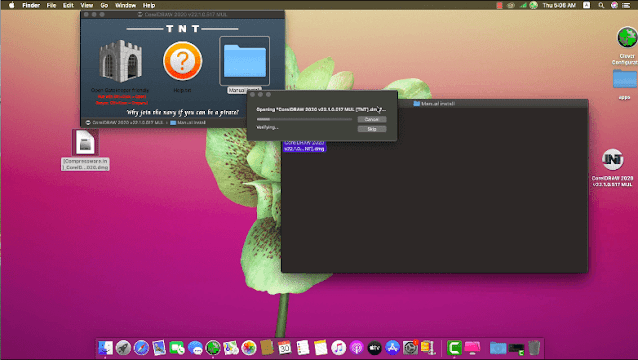Open Notes from the Dock
Viewport: 638px width, 360px height.
(320, 348)
